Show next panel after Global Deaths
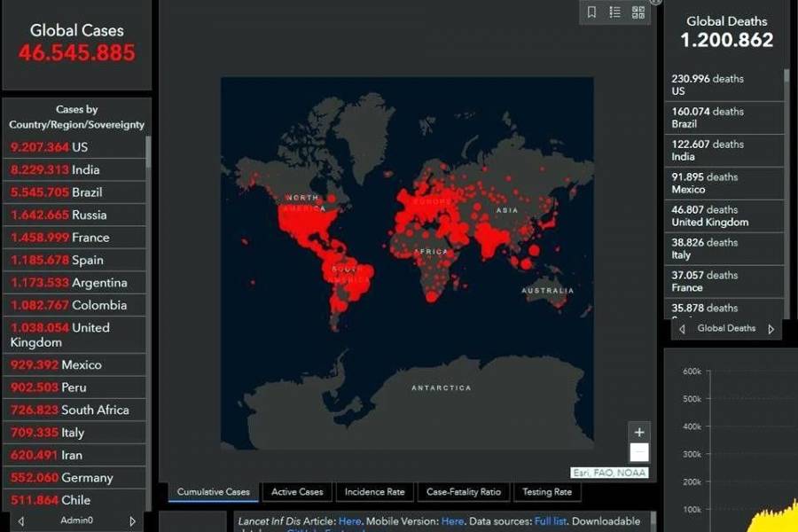This screenshot has height=532, width=798. point(771,329)
